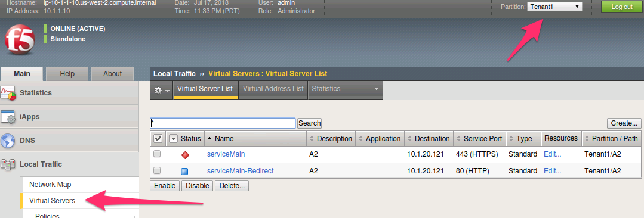Open Local Traffic section in sidebar
Screen dimensions: 644x218
(x=70, y=164)
